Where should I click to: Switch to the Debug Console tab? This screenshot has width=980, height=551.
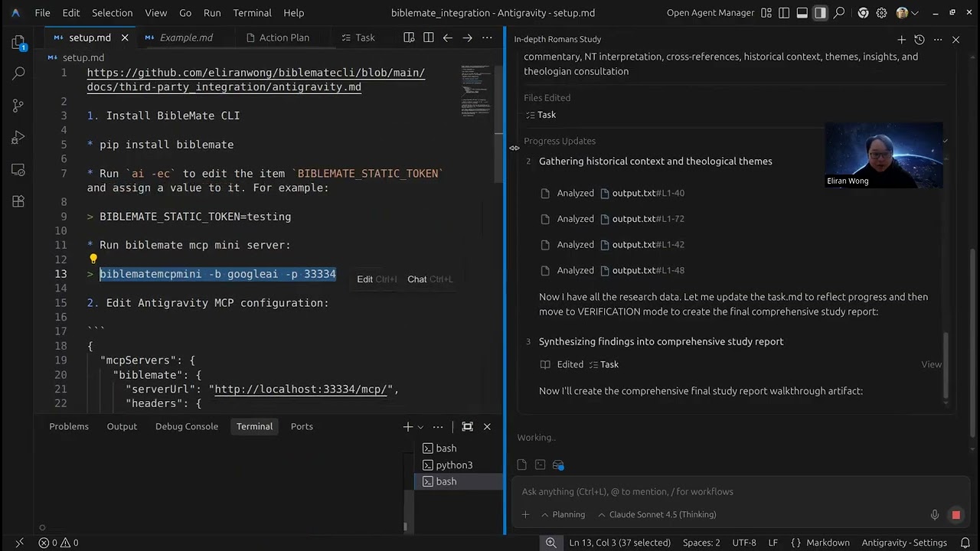(187, 426)
